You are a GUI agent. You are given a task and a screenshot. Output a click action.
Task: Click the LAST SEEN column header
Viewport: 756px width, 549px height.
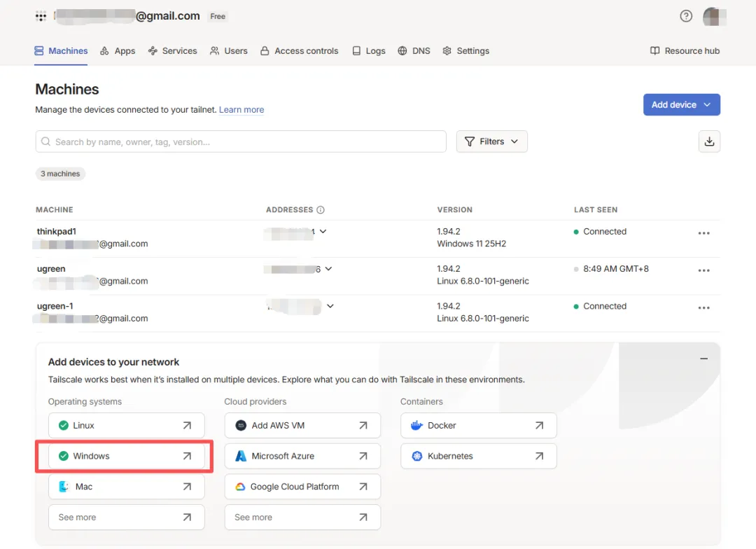point(596,210)
